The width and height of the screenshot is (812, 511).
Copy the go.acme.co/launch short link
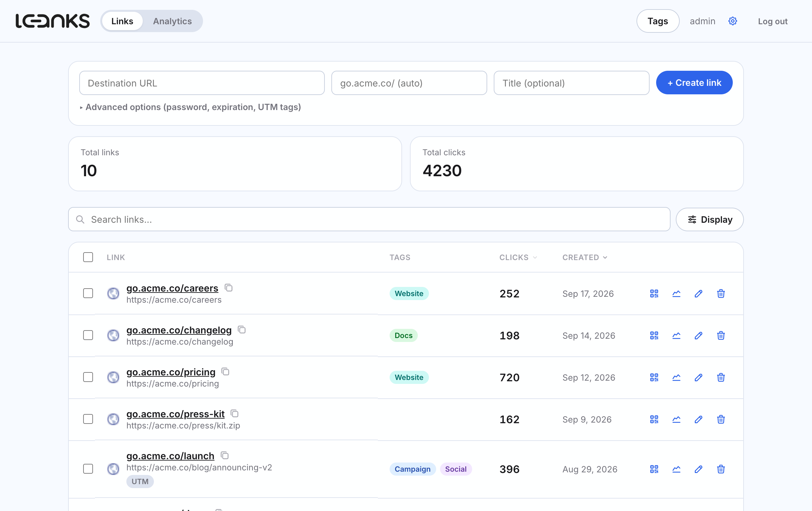[x=225, y=455]
